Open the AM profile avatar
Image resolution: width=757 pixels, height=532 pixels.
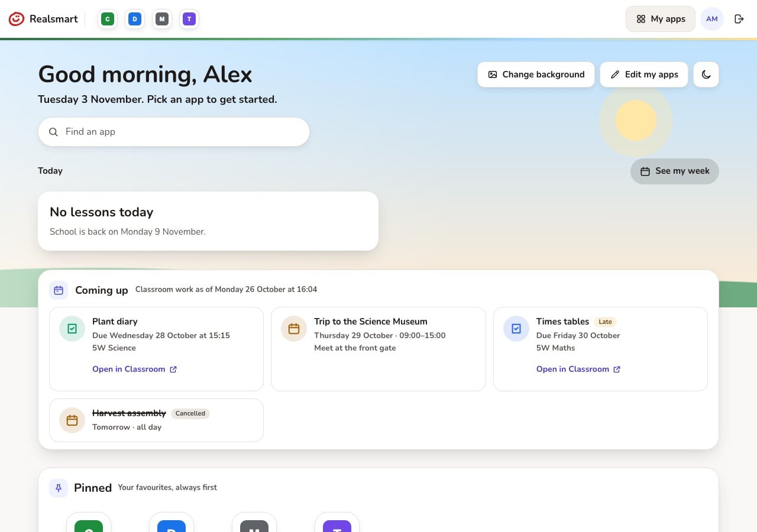pos(712,19)
